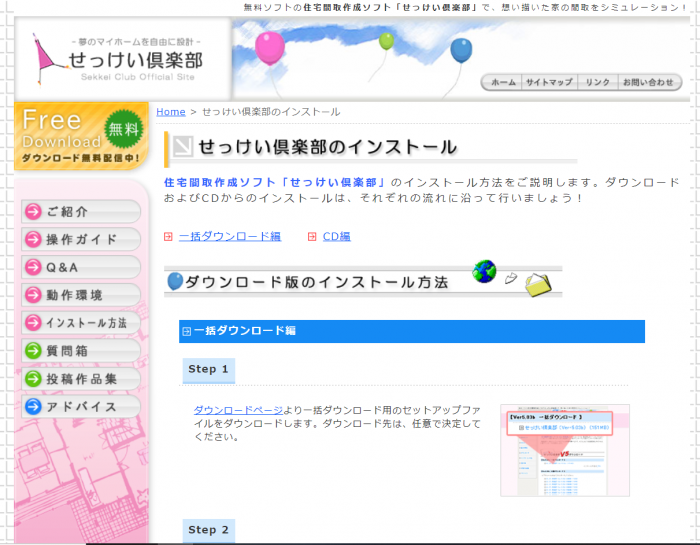Open the 投稿作品集 sidebar item
700x545 pixels.
click(x=81, y=379)
